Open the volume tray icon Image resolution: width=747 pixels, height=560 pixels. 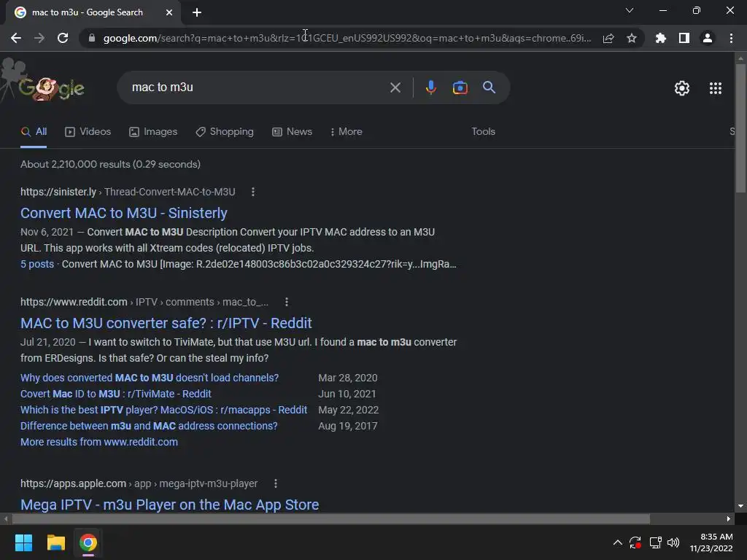[673, 542]
